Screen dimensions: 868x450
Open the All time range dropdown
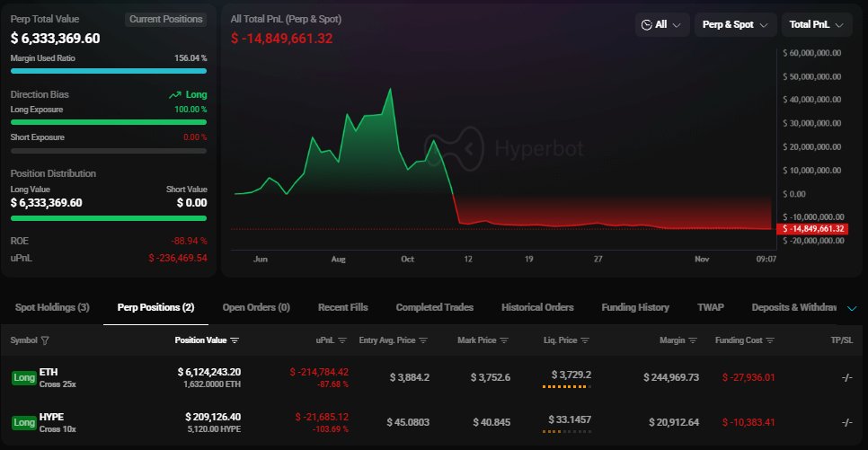pos(661,25)
